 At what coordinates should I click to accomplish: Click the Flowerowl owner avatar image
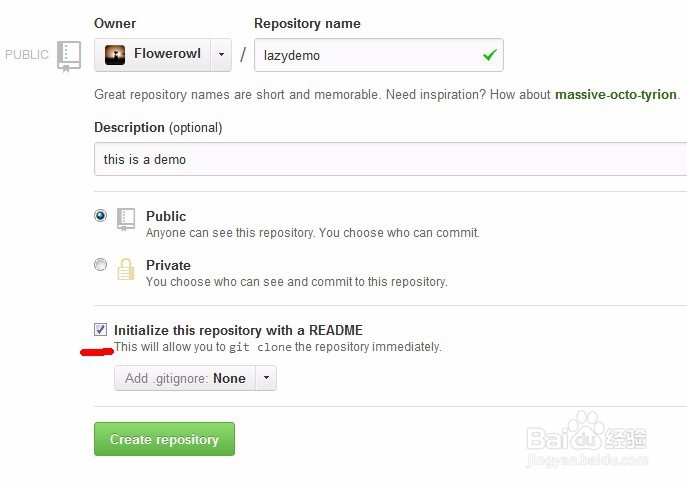115,55
